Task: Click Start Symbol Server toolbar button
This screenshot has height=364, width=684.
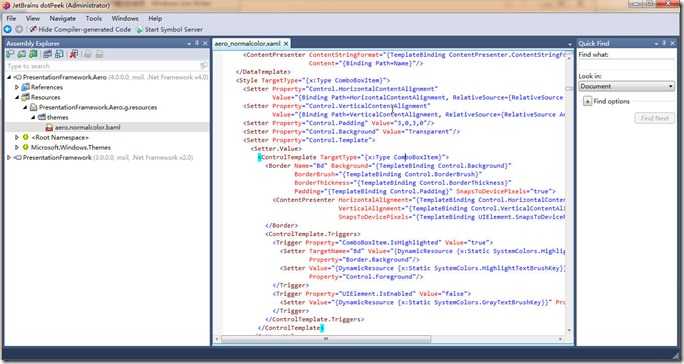Action: point(170,29)
